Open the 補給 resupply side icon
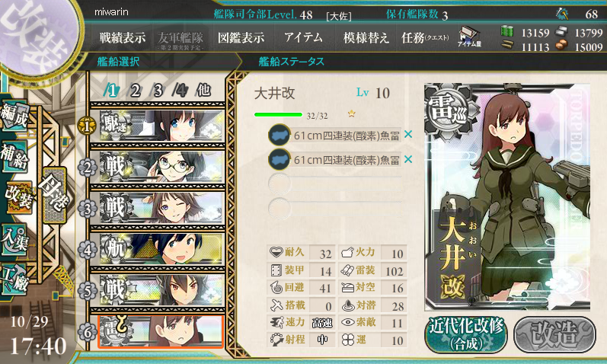Viewport: 607px width, 364px height. point(14,155)
